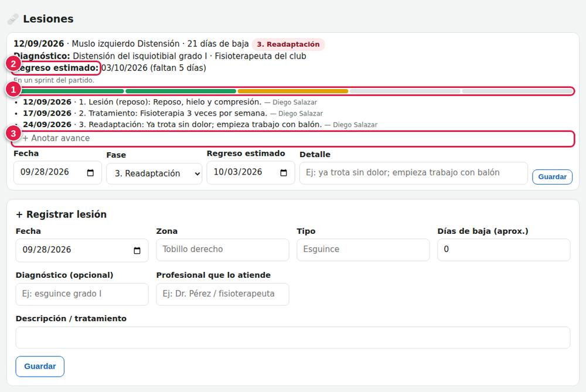The height and width of the screenshot is (392, 586).
Task: Click the Diagnóstico line 'Distensión del isquiotibial grado I'
Action: 140,56
